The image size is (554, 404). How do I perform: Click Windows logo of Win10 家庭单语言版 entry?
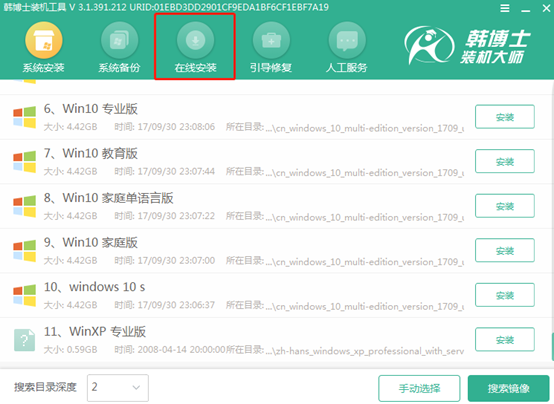coord(24,206)
